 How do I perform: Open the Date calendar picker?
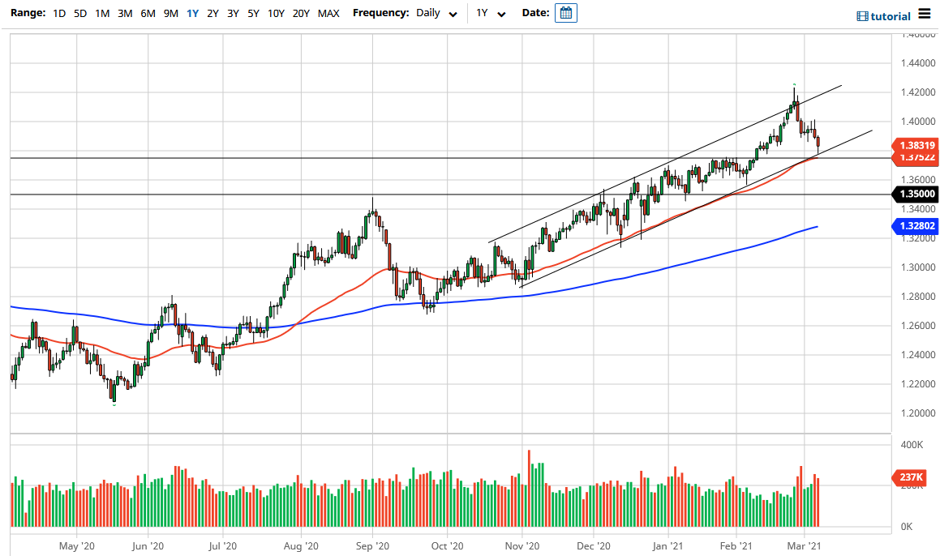tap(565, 13)
